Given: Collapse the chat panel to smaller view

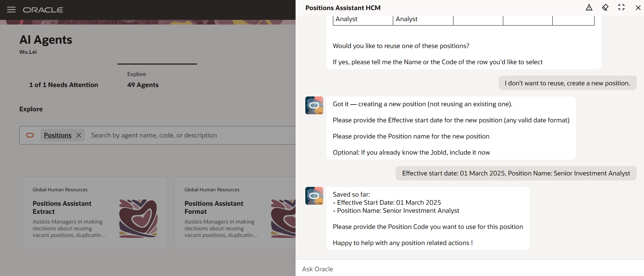Looking at the screenshot, I should pos(622,7).
